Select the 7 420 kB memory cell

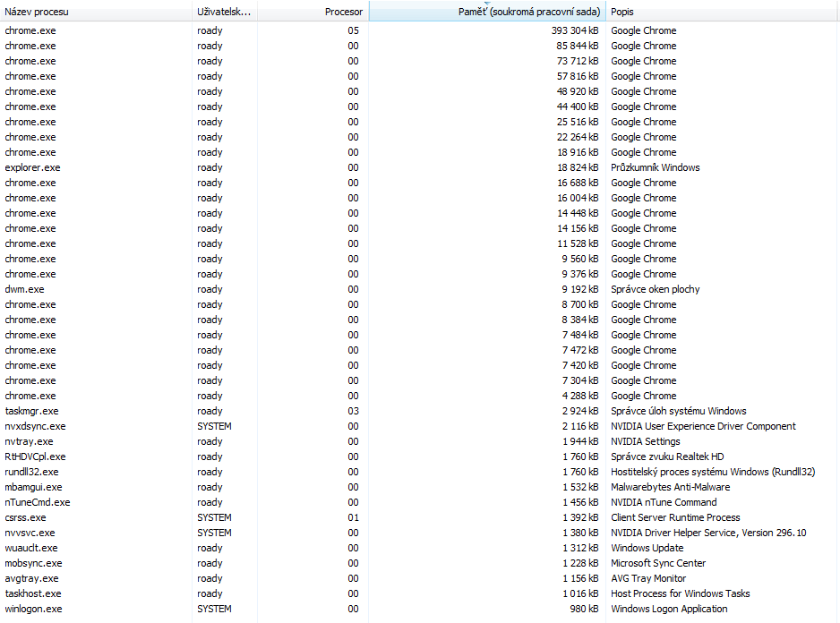(579, 365)
